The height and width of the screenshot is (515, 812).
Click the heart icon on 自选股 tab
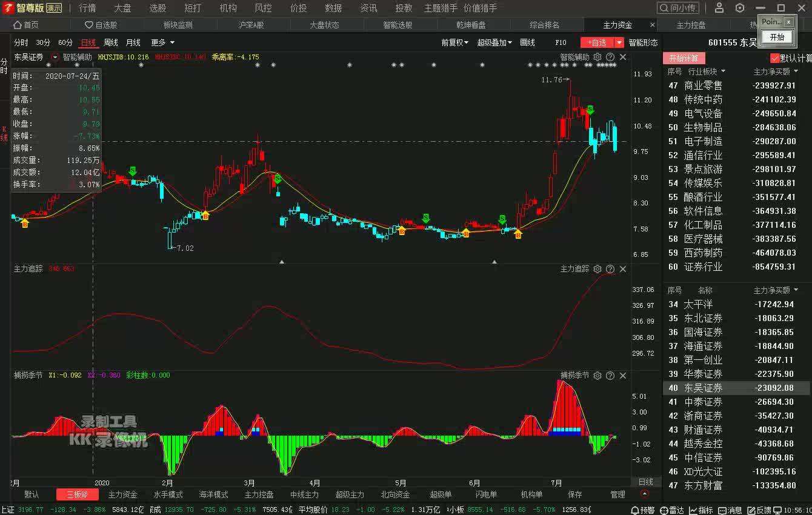pyautogui.click(x=89, y=25)
